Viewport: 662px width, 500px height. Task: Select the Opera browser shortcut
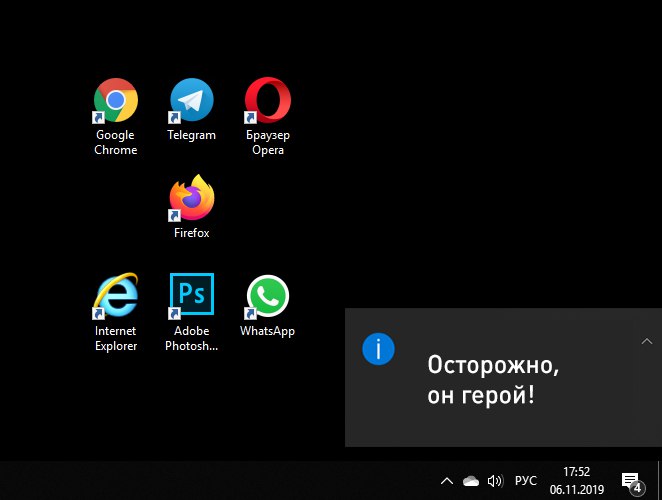268,116
